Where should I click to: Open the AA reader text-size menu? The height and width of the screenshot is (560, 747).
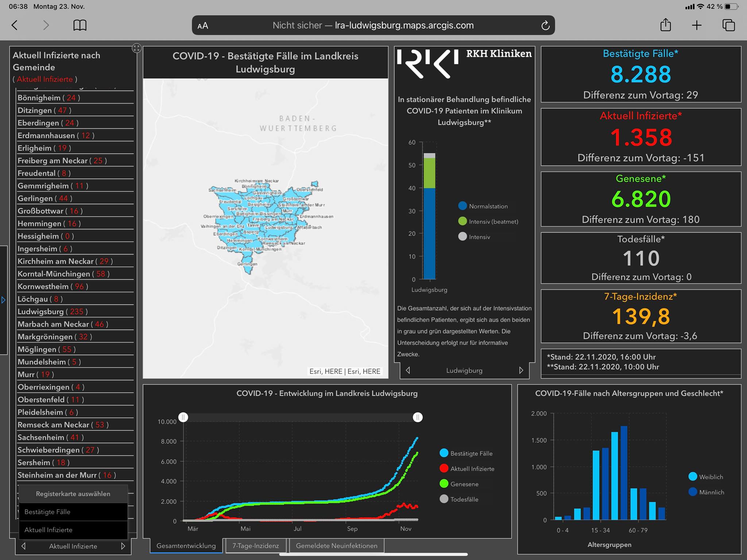pyautogui.click(x=203, y=26)
